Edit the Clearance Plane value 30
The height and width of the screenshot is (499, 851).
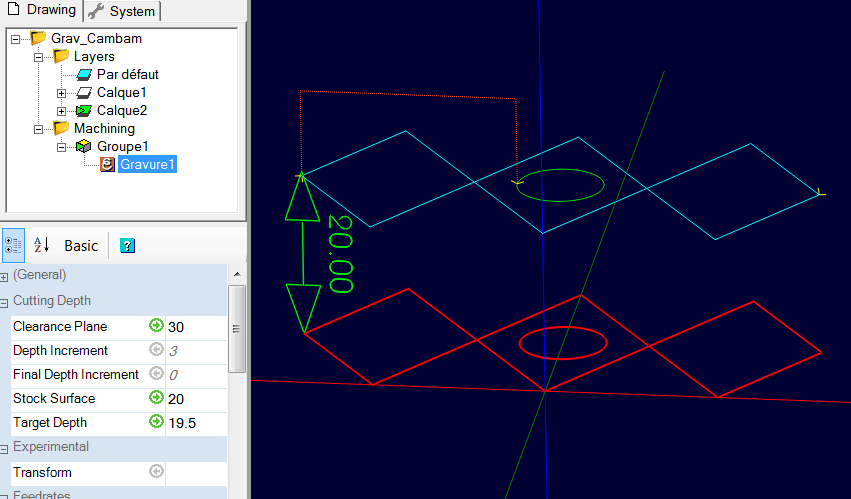196,327
